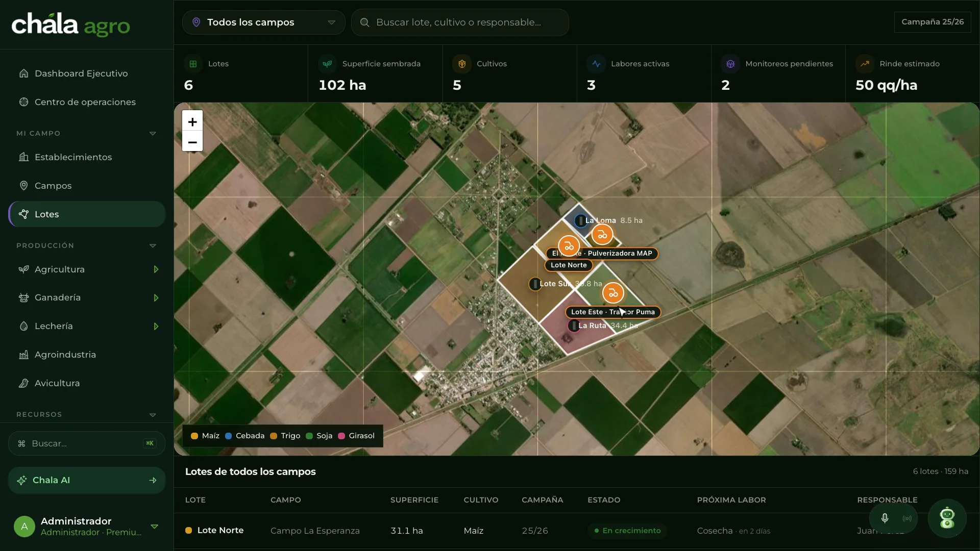The image size is (980, 551).
Task: Click the Rinde estimado trend icon
Action: [865, 64]
